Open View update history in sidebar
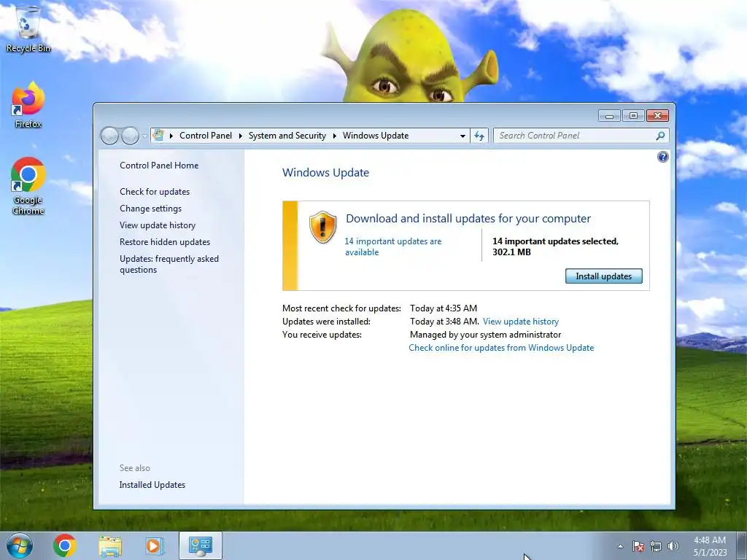The height and width of the screenshot is (560, 747). tap(158, 225)
